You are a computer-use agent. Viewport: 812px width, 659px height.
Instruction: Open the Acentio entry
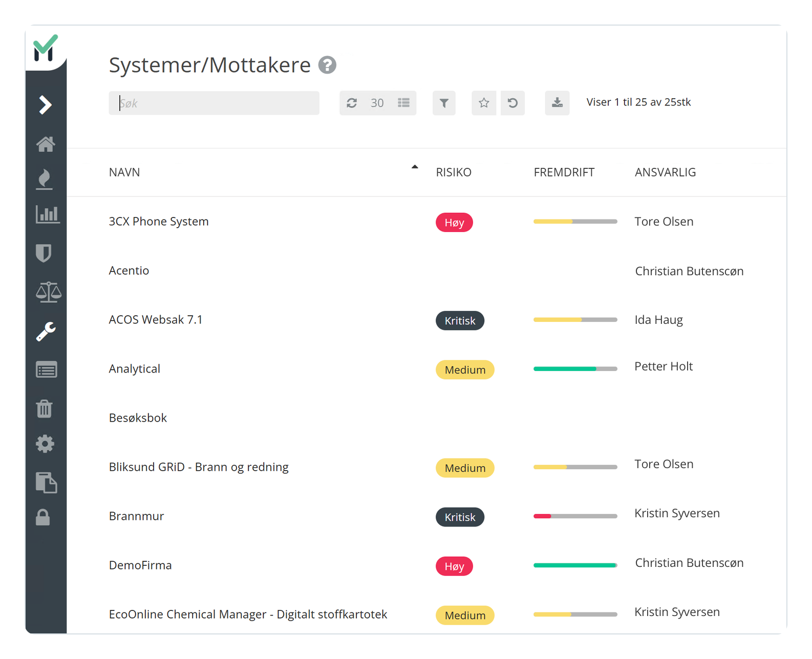coord(129,271)
